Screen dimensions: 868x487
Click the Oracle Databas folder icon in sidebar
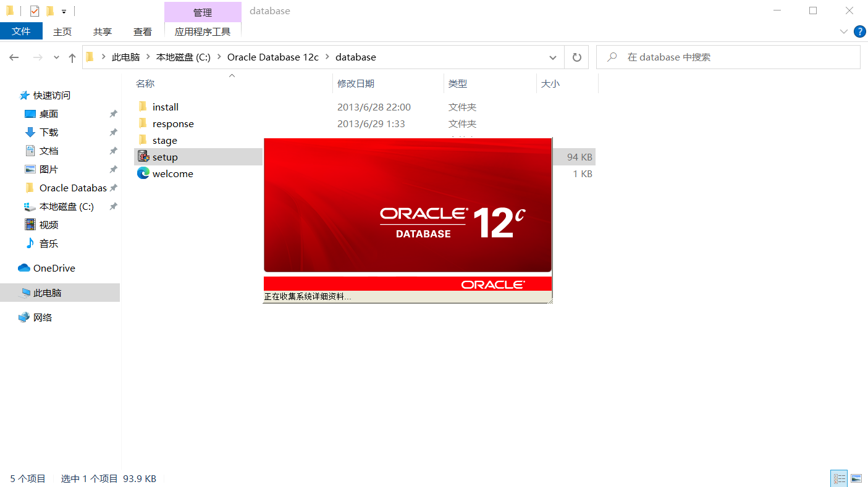[x=30, y=188]
